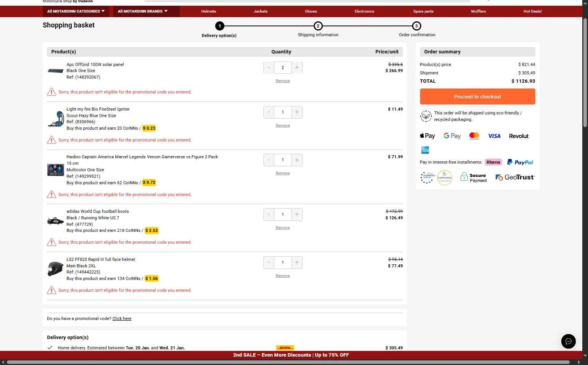Proceed to checkout
Viewport: 588px width, 365px height.
[477, 96]
